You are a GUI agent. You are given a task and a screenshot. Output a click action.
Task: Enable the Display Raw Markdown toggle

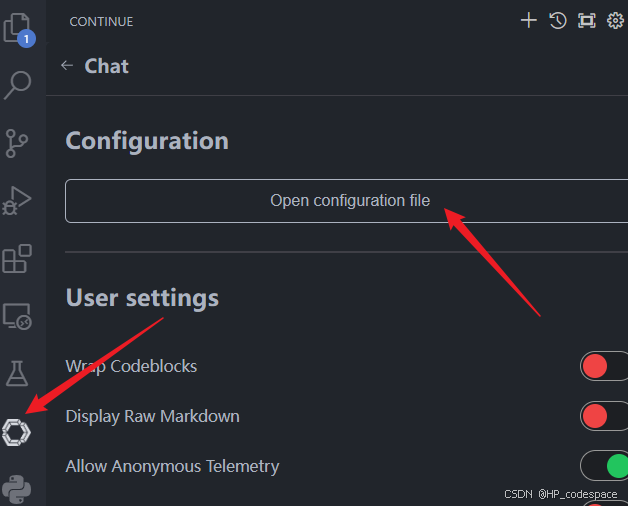click(x=604, y=415)
